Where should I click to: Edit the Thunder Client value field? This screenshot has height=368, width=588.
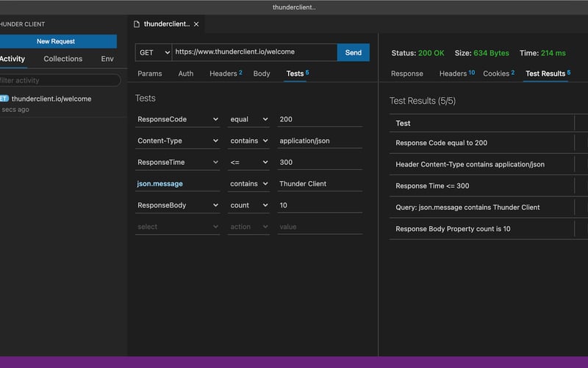(x=320, y=183)
